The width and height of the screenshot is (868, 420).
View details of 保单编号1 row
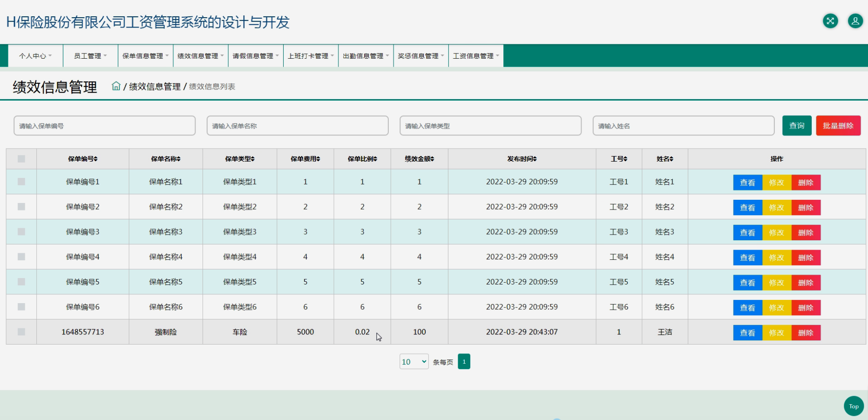pyautogui.click(x=748, y=183)
